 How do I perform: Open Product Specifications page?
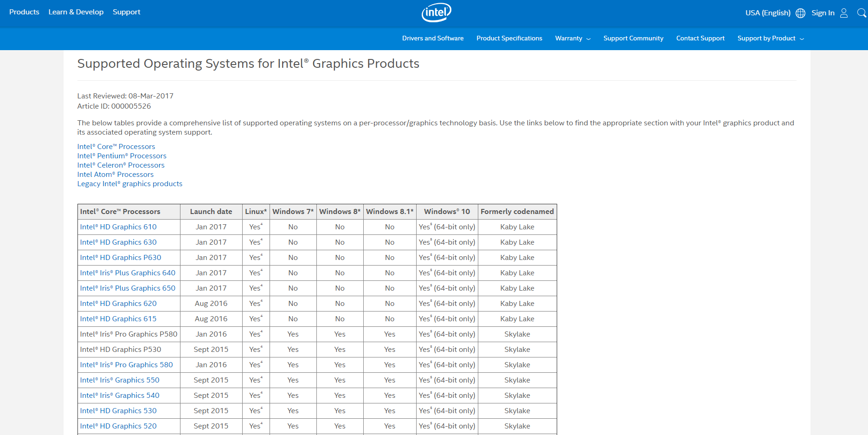(509, 39)
